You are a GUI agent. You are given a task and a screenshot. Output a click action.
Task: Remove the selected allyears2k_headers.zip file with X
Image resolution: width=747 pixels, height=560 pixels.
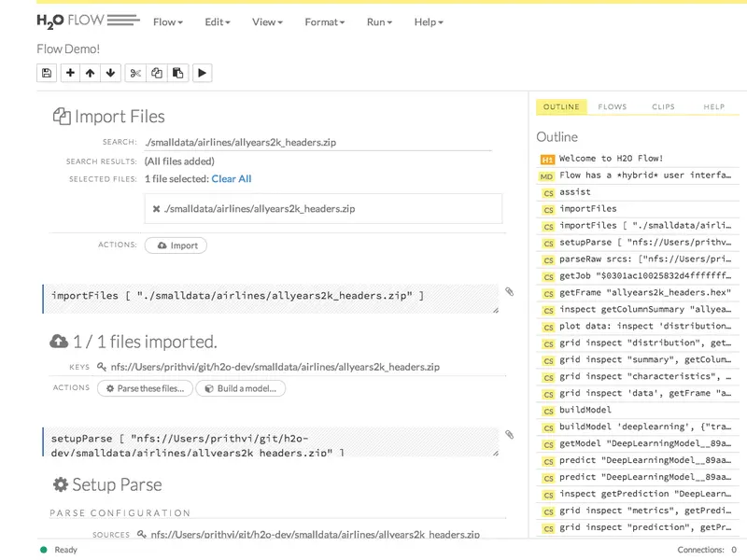(x=156, y=208)
